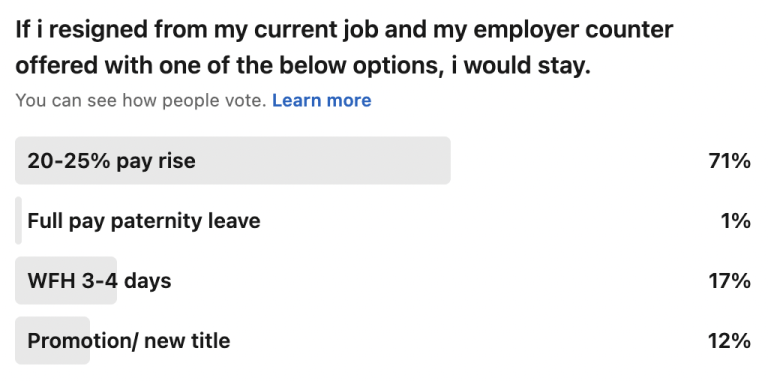Image resolution: width=768 pixels, height=381 pixels.
Task: Click the "You can see how people vote" text
Action: [141, 100]
